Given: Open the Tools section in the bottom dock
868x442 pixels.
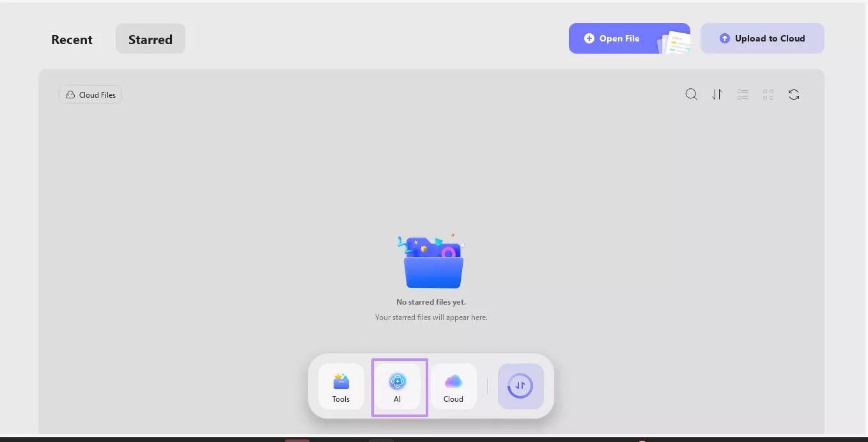Looking at the screenshot, I should tap(341, 386).
